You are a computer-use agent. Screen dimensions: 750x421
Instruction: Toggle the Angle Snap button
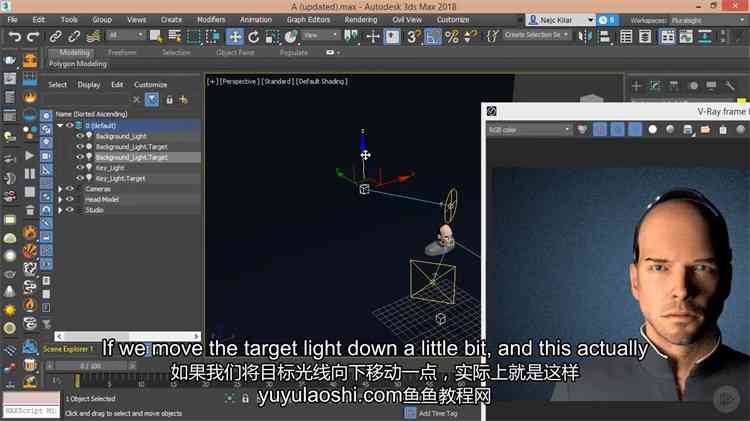pyautogui.click(x=432, y=36)
